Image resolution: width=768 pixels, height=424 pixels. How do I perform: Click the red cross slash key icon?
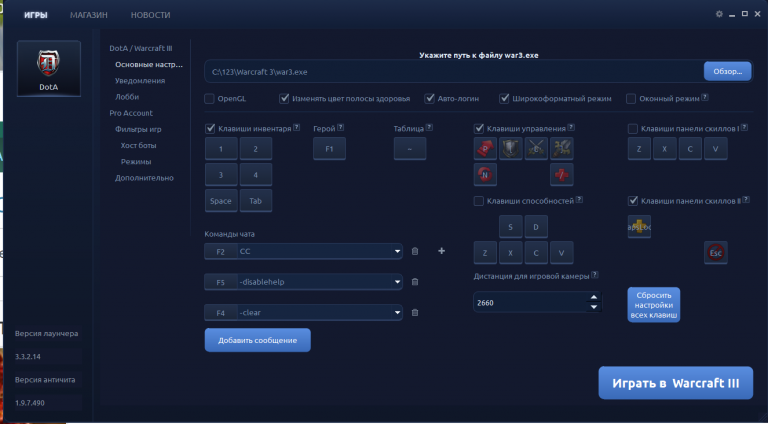coord(562,174)
